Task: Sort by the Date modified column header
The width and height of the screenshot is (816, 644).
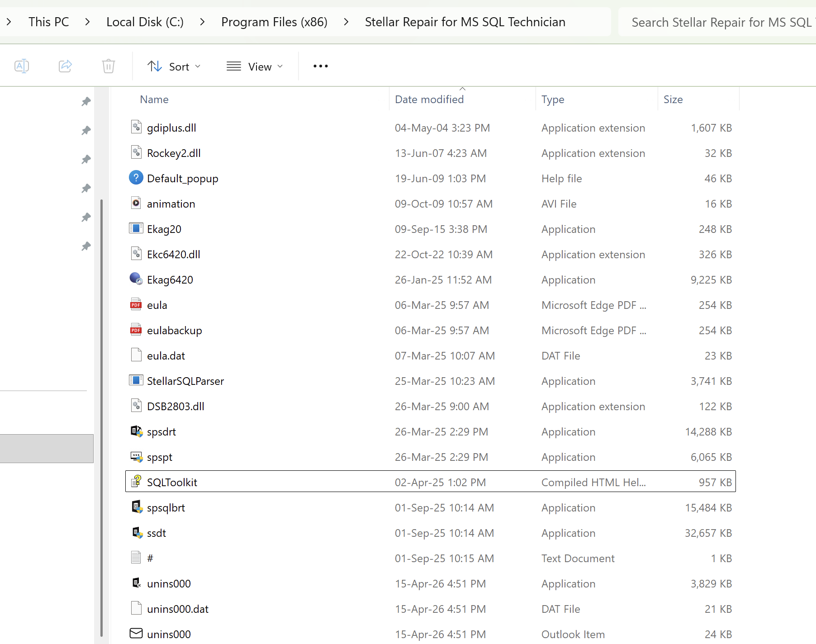Action: pos(429,99)
